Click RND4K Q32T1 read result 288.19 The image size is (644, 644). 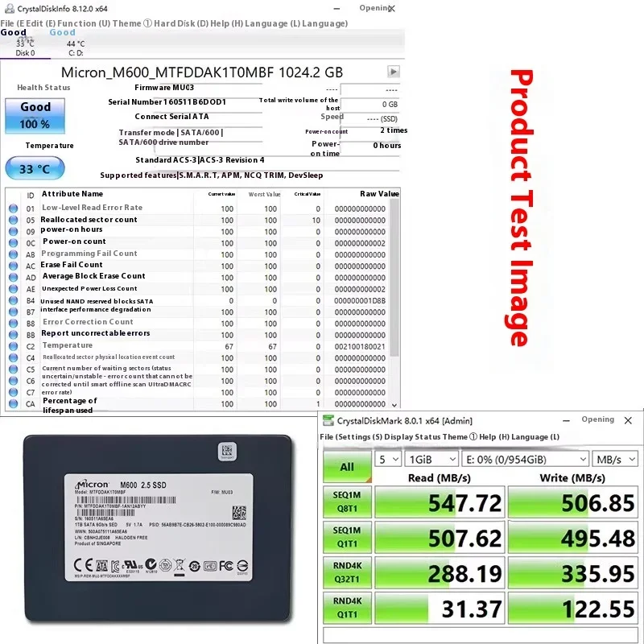tap(440, 572)
